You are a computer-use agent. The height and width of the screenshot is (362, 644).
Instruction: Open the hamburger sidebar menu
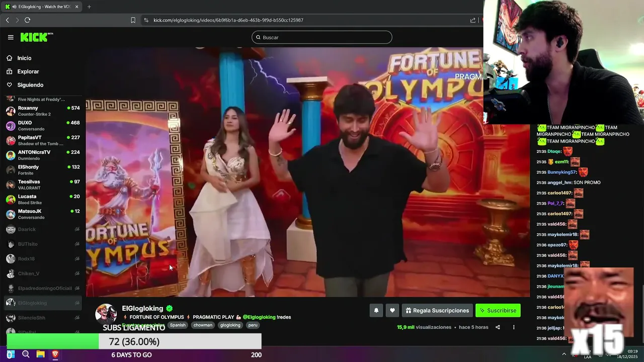11,37
